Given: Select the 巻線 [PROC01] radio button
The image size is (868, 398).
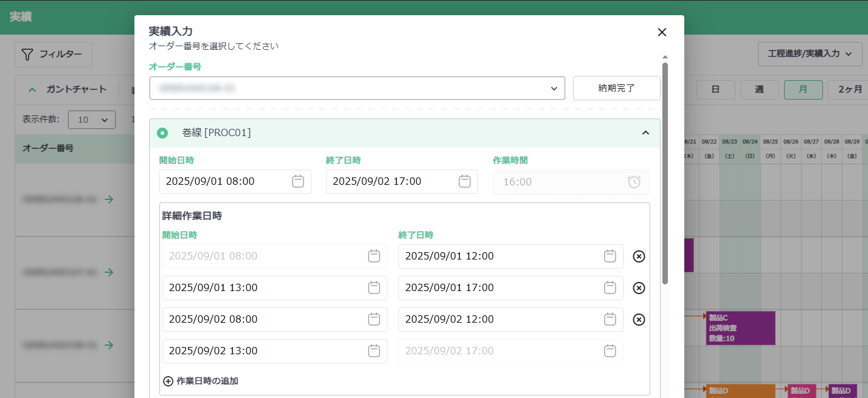Looking at the screenshot, I should (x=162, y=133).
